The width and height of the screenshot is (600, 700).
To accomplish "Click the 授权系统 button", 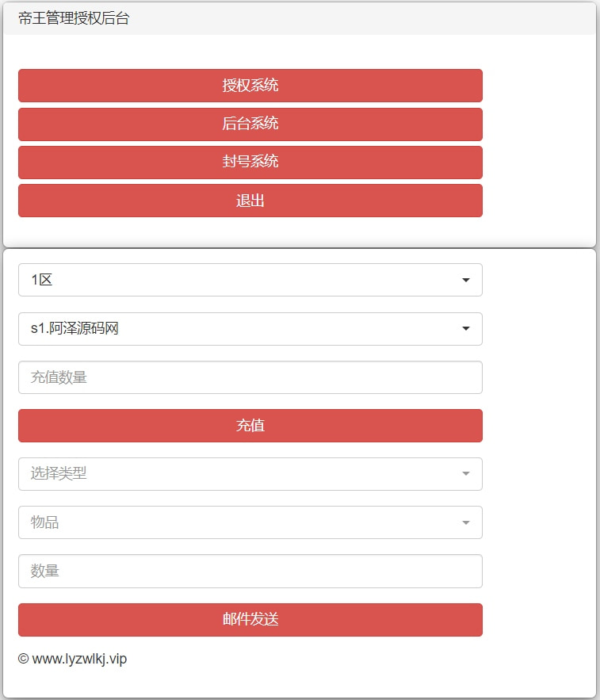I will click(x=250, y=86).
